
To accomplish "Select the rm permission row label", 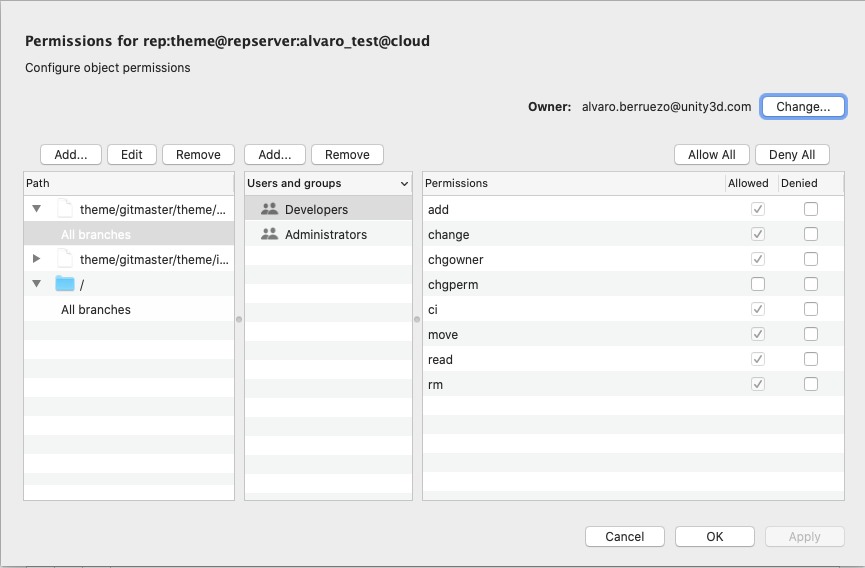I will coord(435,385).
